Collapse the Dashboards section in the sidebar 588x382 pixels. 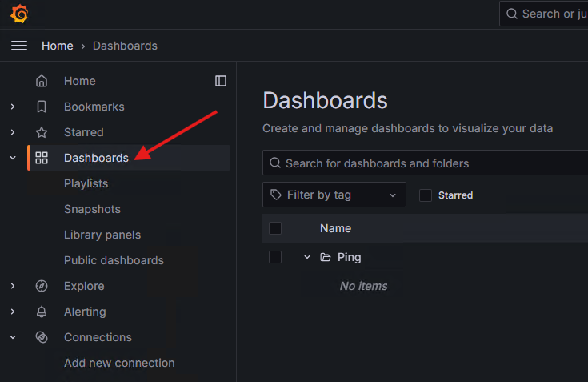tap(13, 158)
